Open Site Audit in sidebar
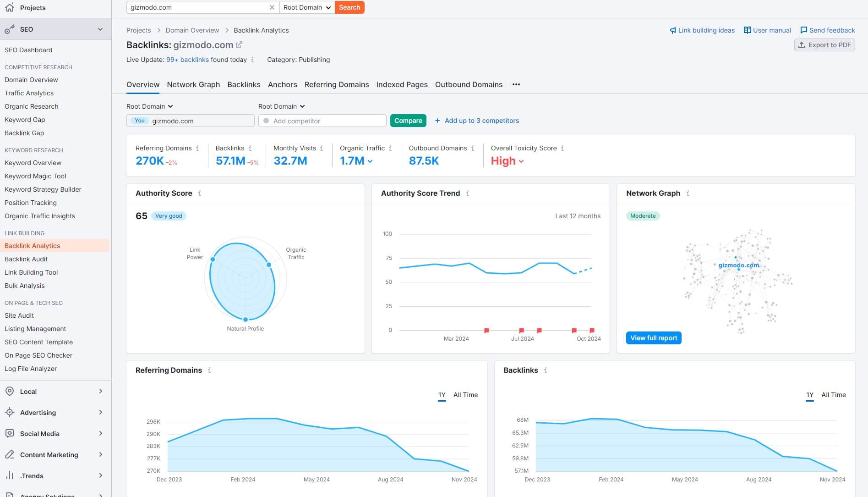This screenshot has height=497, width=868. point(19,315)
